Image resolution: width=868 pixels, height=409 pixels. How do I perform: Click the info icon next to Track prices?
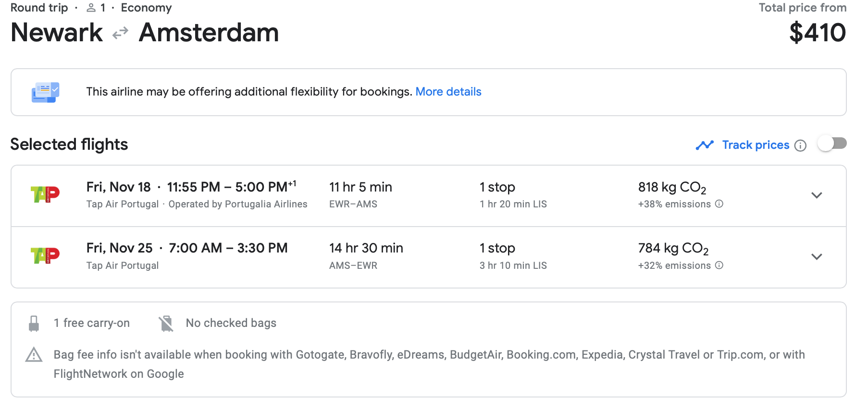tap(800, 145)
